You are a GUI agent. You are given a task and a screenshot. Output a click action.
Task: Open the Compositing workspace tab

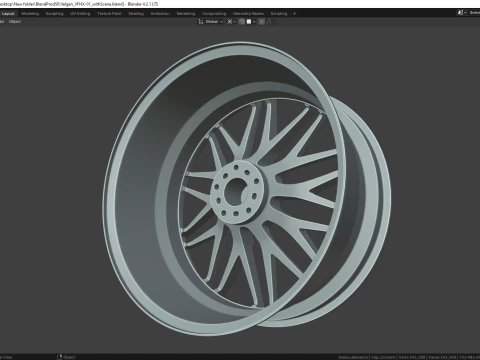tap(214, 14)
